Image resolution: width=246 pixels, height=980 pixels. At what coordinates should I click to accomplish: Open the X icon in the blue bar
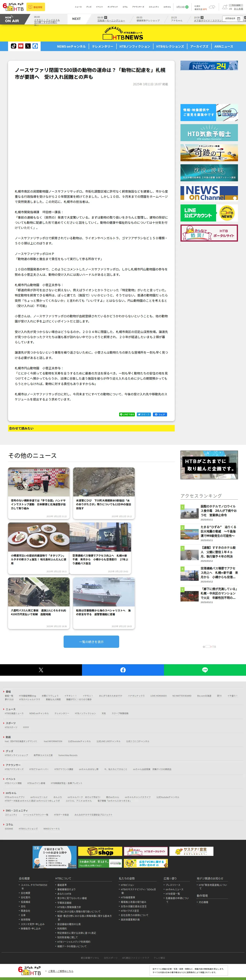point(28,46)
